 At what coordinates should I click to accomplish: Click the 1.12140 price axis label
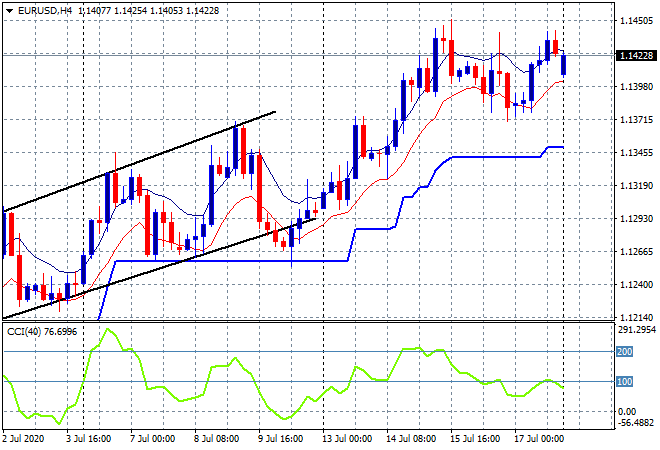coord(637,317)
